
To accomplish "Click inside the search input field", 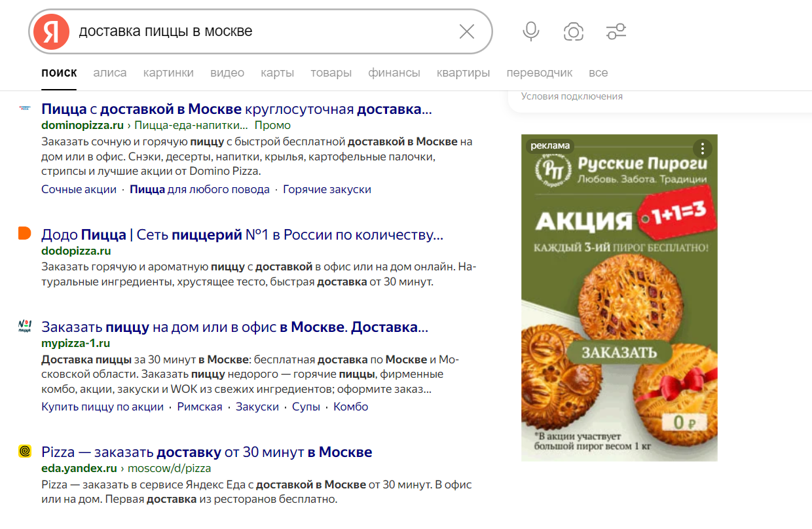I will coord(262,31).
